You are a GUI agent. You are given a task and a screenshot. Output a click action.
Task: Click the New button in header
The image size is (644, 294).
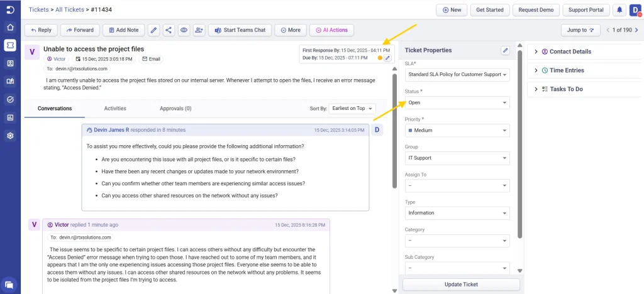(452, 10)
